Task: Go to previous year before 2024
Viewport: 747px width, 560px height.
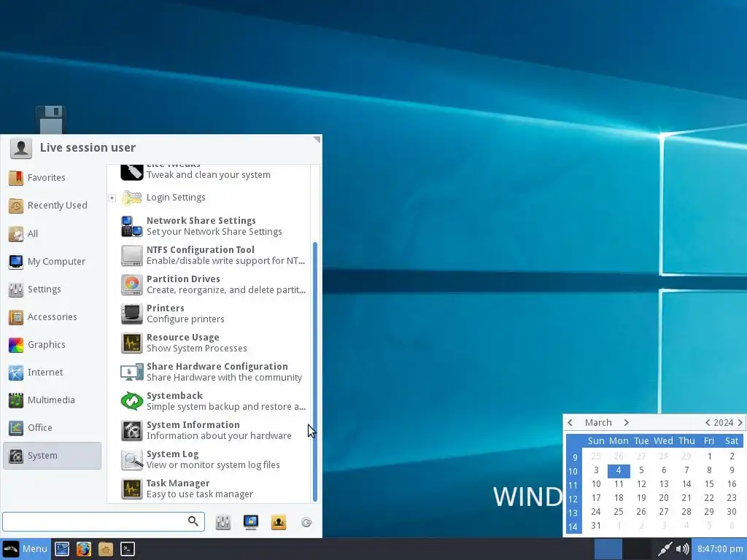Action: 708,422
